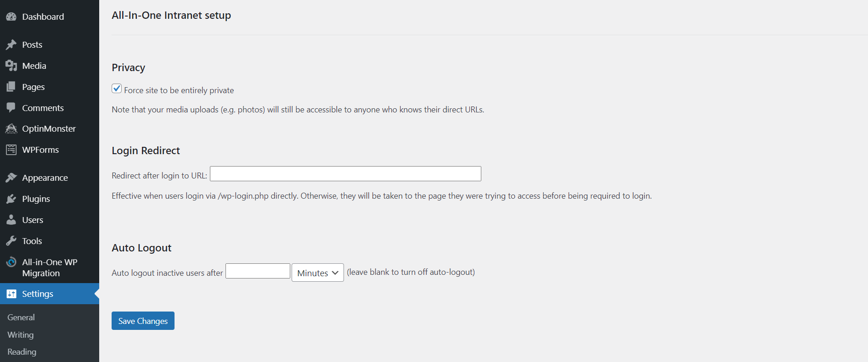Click the Dashboard gauge icon
The width and height of the screenshot is (868, 362).
tap(11, 17)
